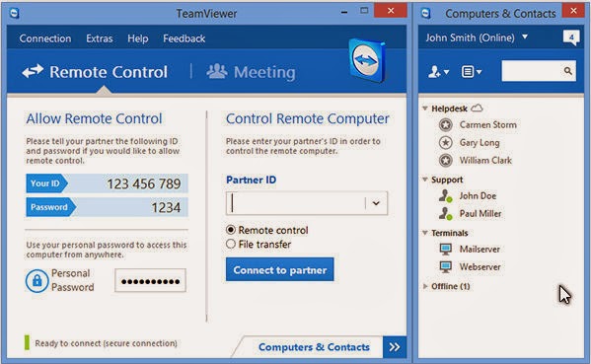
Task: Click the double-arrow Computers & Contacts icon
Action: 395,346
